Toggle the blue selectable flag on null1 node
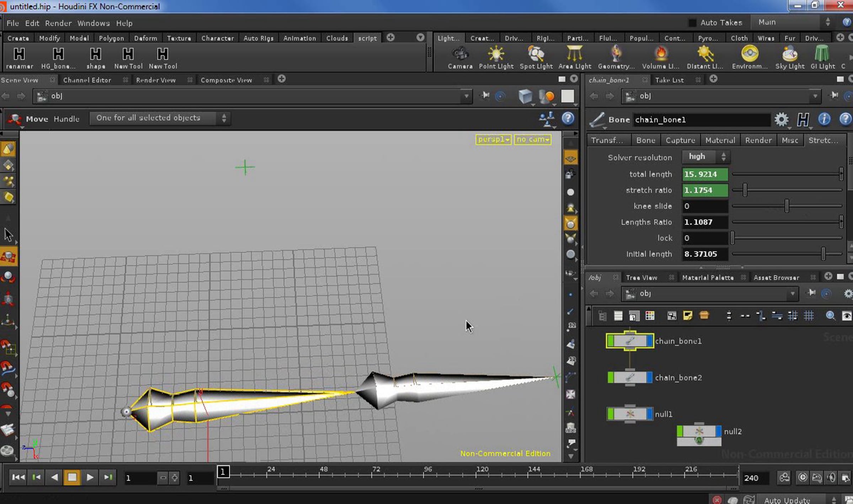Image resolution: width=853 pixels, height=504 pixels. coord(650,414)
